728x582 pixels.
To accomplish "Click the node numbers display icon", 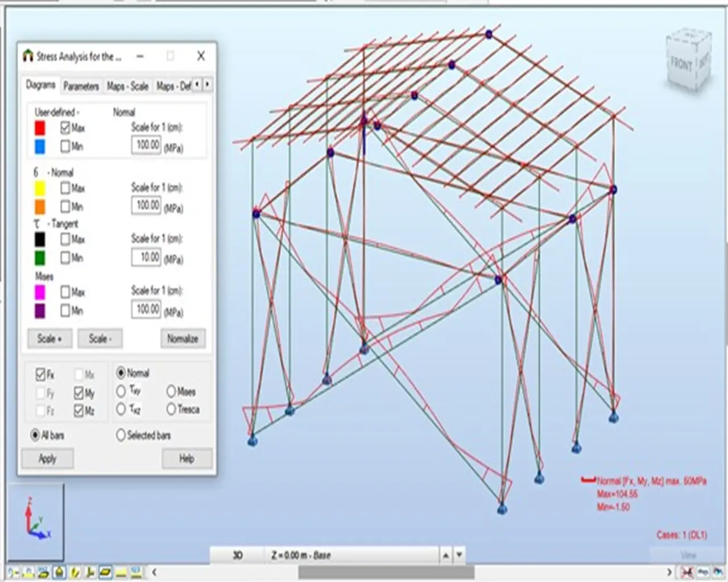I will tap(13, 572).
